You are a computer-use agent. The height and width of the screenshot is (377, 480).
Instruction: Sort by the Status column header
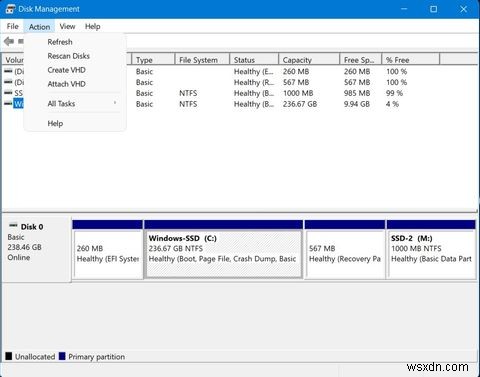pos(254,60)
